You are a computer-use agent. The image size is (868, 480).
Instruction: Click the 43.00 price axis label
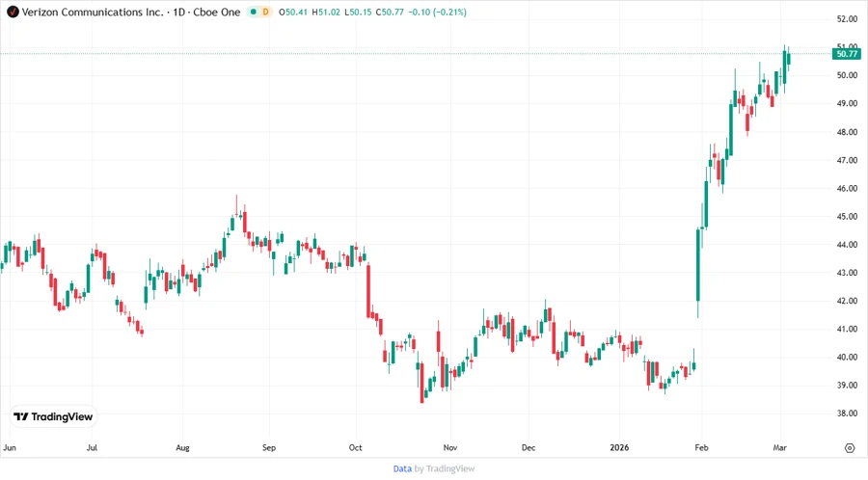[x=847, y=273]
